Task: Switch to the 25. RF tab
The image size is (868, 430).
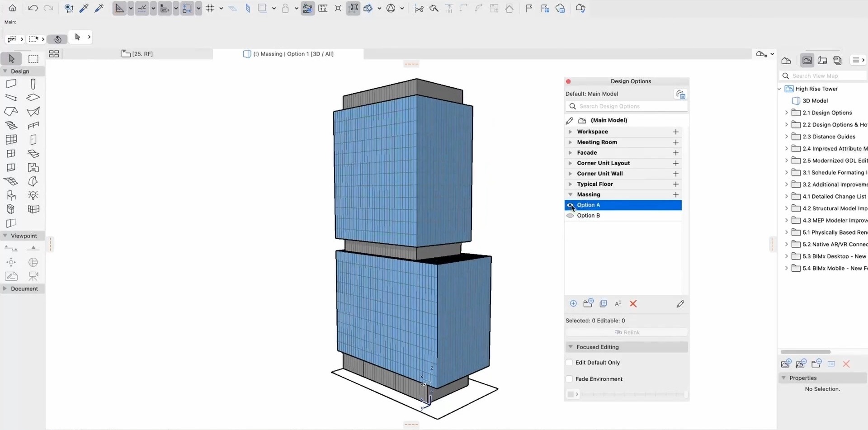Action: point(137,54)
